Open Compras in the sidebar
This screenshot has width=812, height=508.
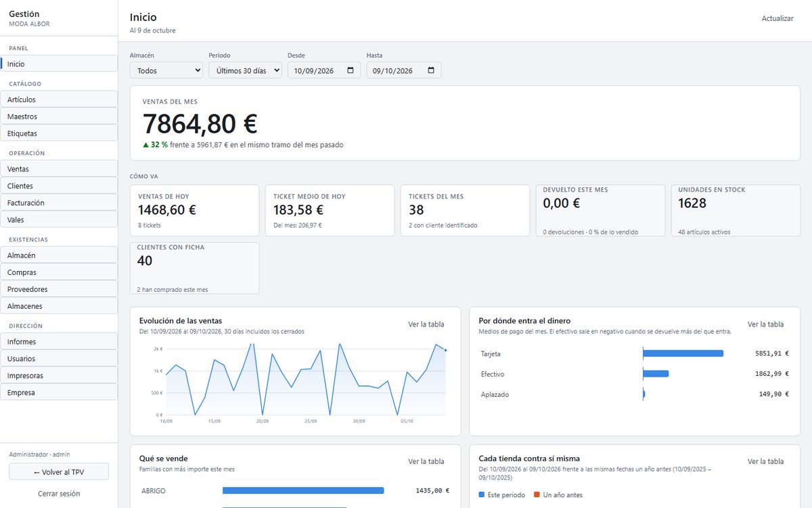[59, 272]
